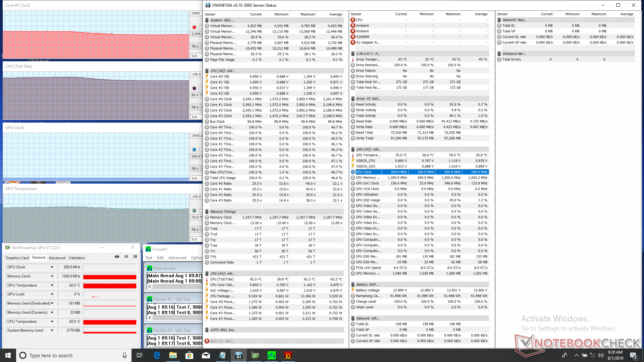Expand the System Memory Used dropdown
The height and width of the screenshot is (362, 644).
pyautogui.click(x=52, y=330)
